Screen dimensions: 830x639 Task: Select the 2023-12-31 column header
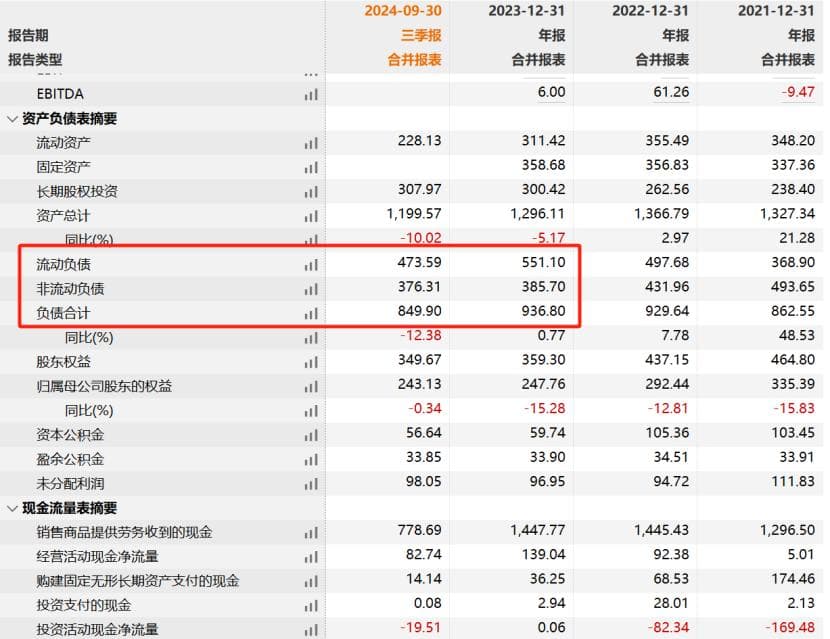point(526,11)
